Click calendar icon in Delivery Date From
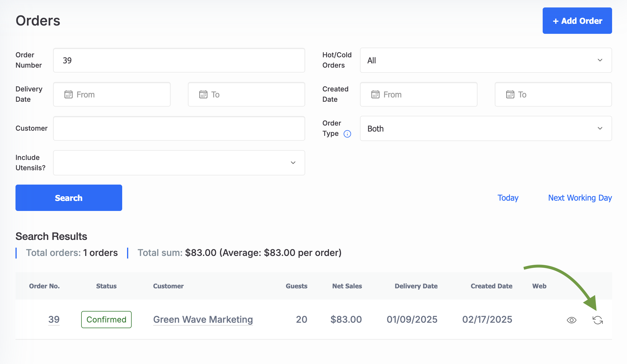The width and height of the screenshot is (627, 364). coord(69,95)
